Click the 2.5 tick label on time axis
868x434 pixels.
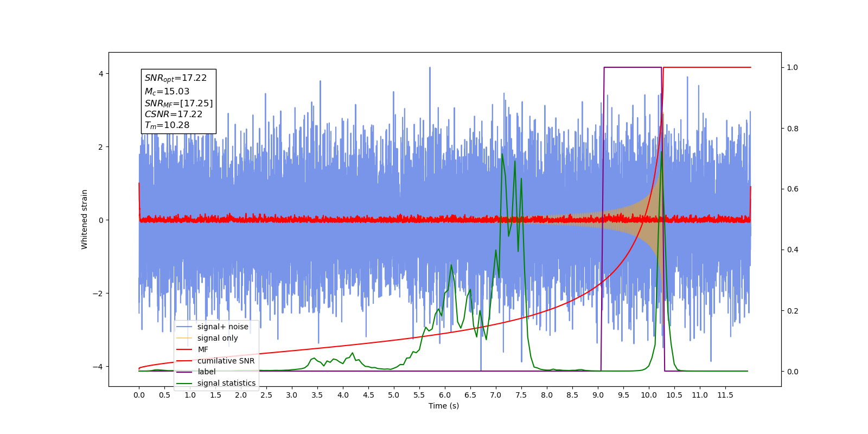pos(266,395)
